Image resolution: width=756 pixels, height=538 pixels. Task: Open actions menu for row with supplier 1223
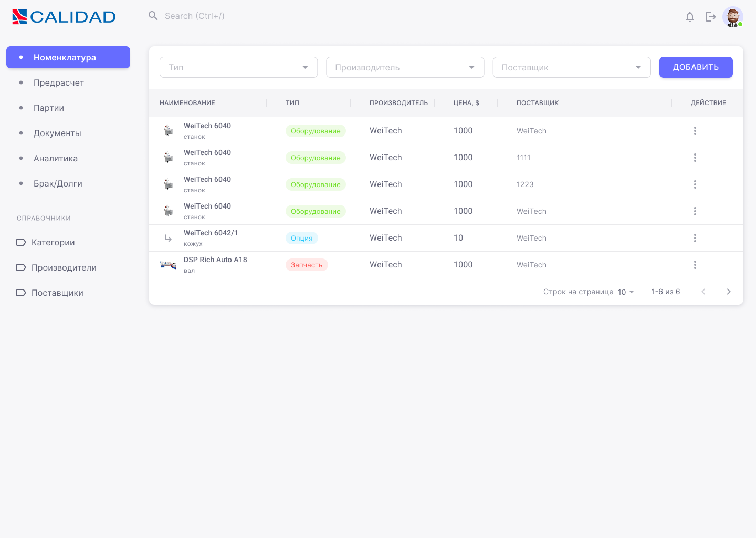[x=695, y=184]
